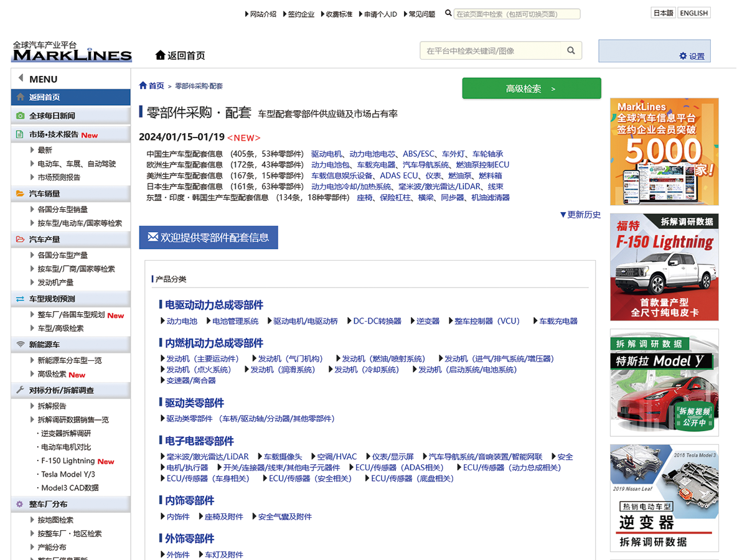The width and height of the screenshot is (747, 560).
Task: Open the F-150 Lightning teardown banner
Action: (x=664, y=267)
